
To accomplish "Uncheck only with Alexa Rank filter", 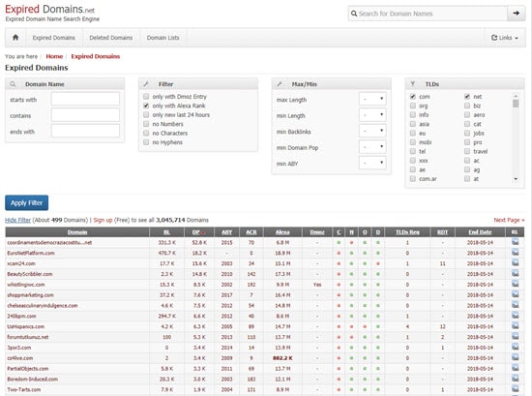I will pos(146,106).
